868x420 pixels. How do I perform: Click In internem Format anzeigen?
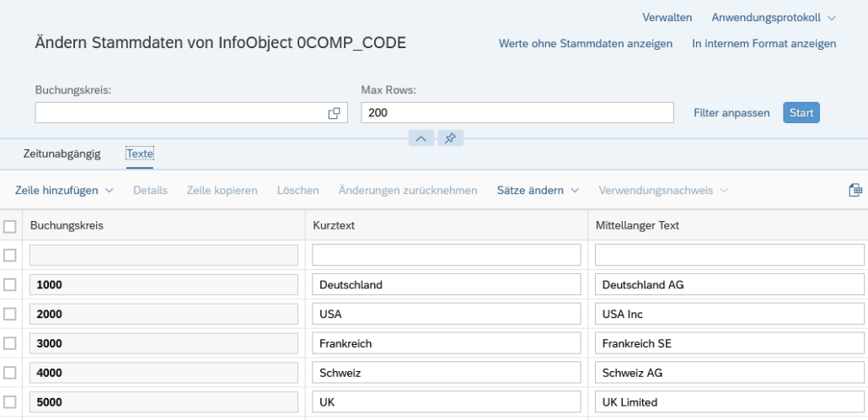pyautogui.click(x=764, y=43)
